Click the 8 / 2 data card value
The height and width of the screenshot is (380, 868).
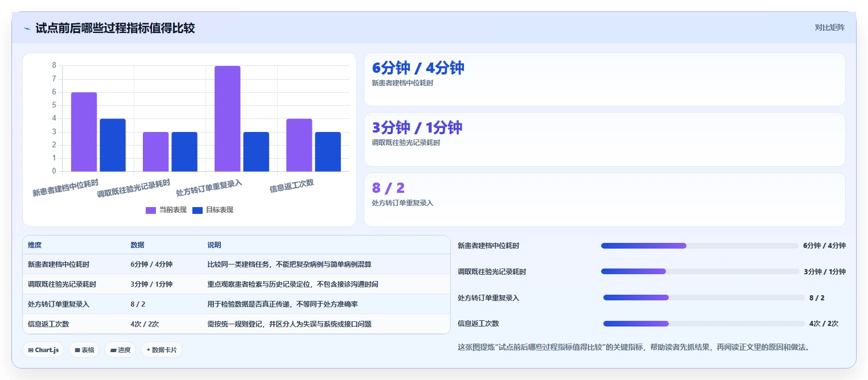pos(388,188)
